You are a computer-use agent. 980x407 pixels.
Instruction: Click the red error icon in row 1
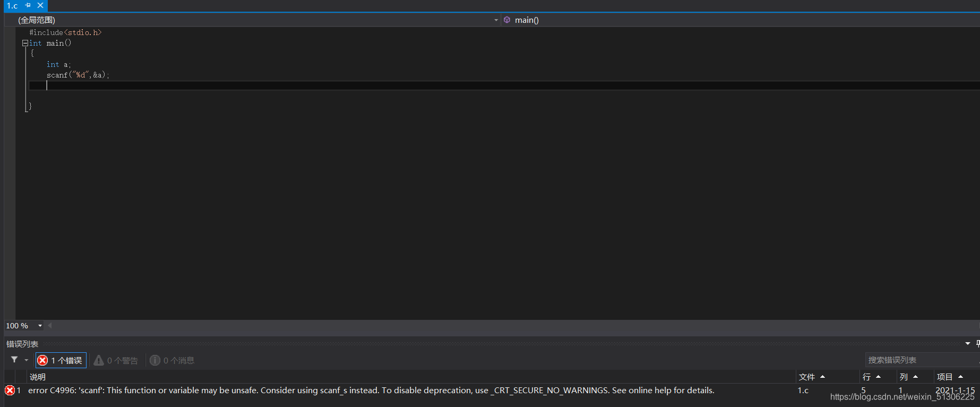coord(10,391)
